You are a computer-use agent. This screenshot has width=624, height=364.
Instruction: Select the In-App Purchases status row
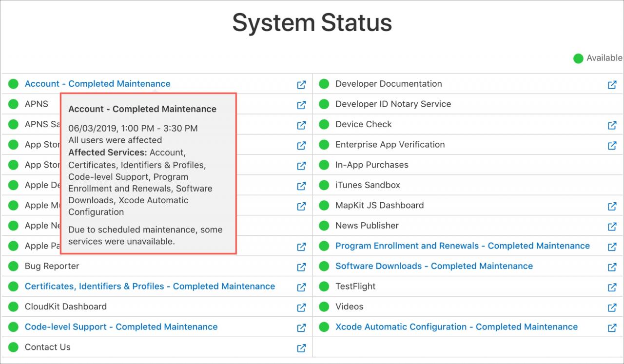(468, 165)
